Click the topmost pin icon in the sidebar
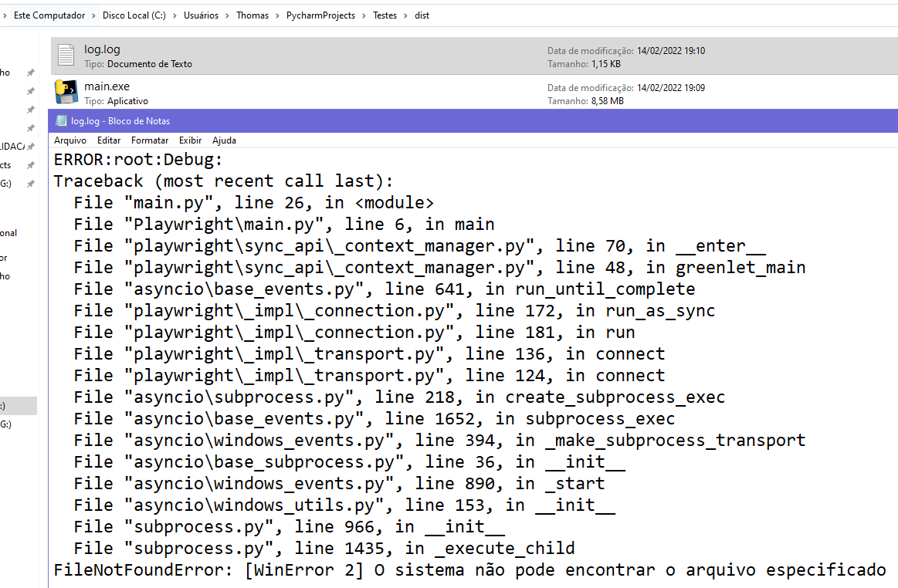 point(30,72)
